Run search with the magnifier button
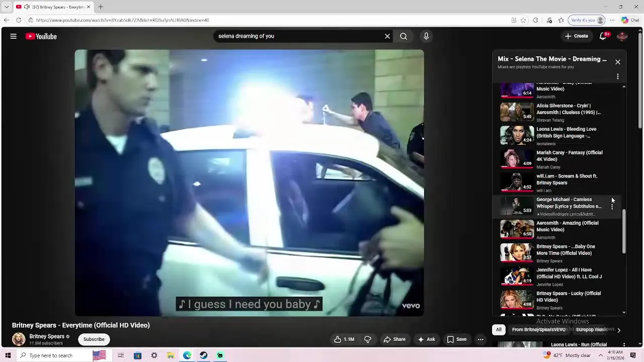Viewport: 644px width, 362px height. point(404,36)
